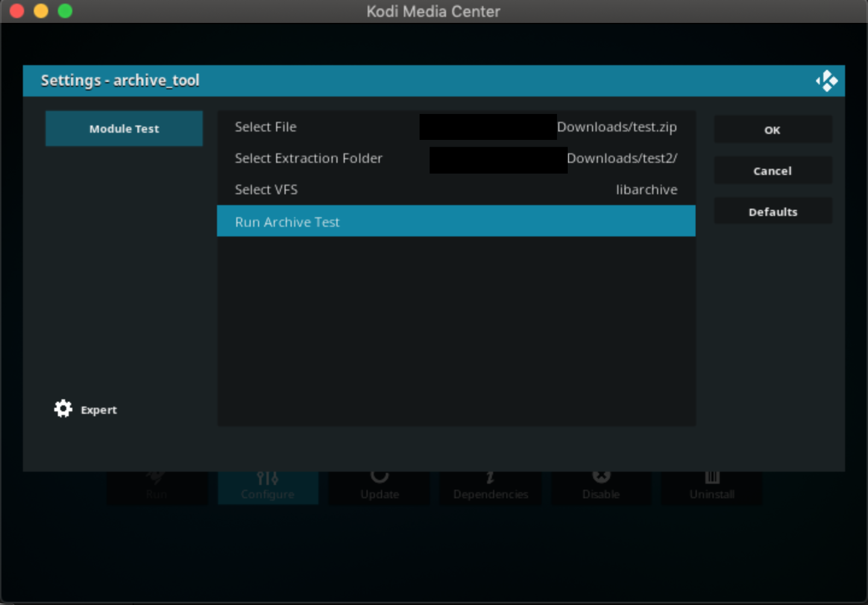Select the Module Test category tab

pyautogui.click(x=124, y=128)
